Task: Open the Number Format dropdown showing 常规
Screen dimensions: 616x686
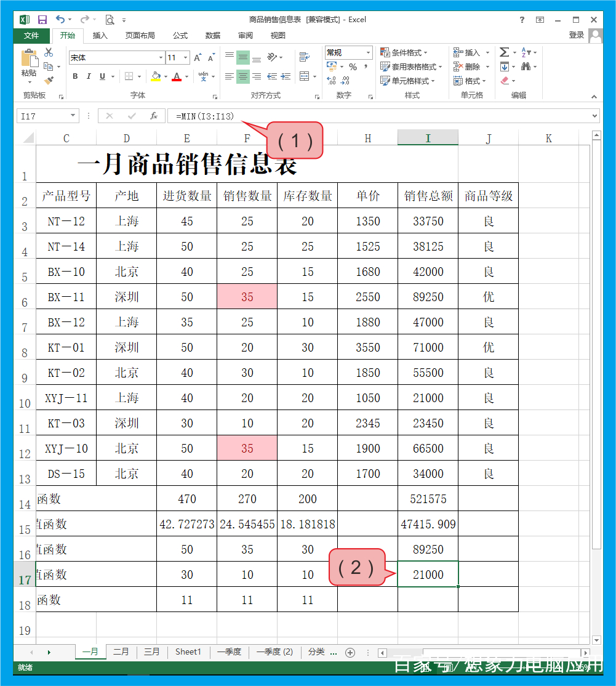Action: (x=348, y=52)
